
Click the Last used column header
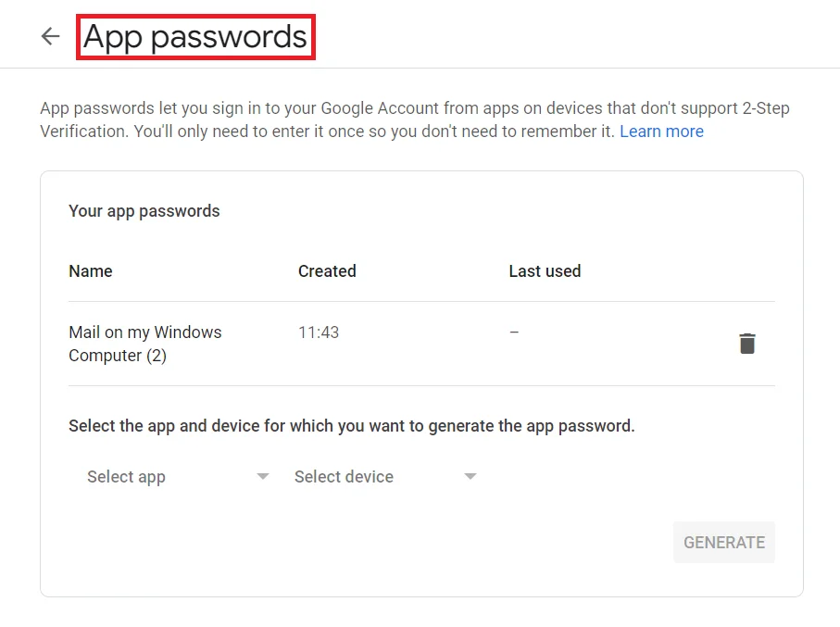[545, 270]
